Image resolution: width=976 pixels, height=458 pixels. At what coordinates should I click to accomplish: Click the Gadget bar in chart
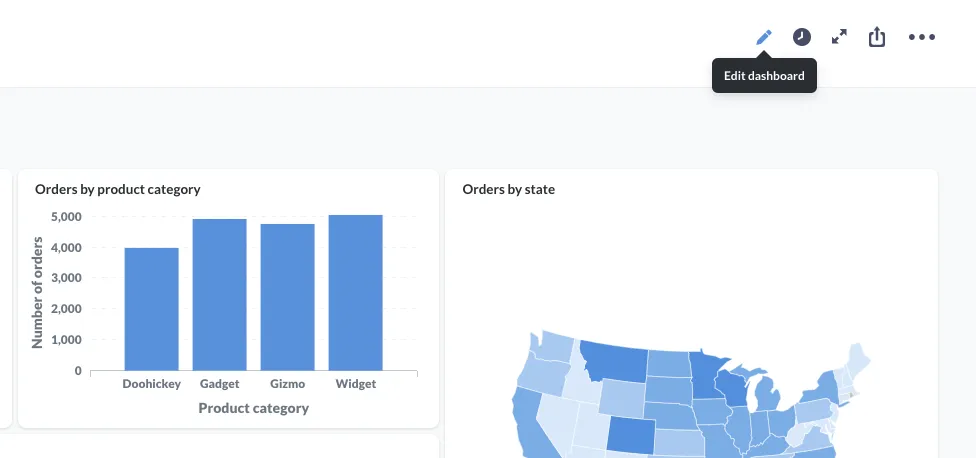pos(219,295)
